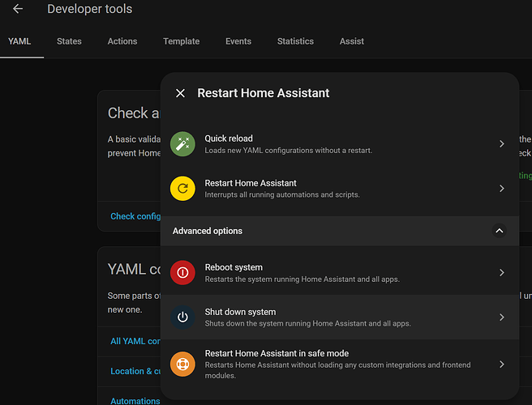Screen dimensions: 532x405
Task: Click the All YAML configuration link
Action: tap(135, 341)
